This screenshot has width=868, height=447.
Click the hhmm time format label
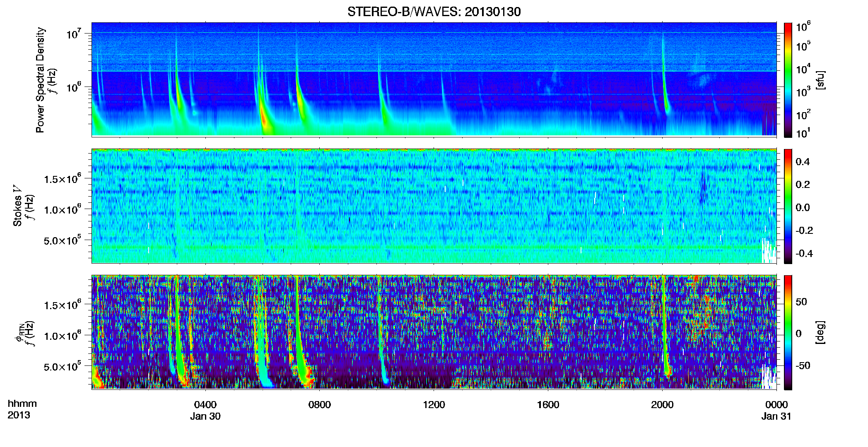(x=22, y=404)
